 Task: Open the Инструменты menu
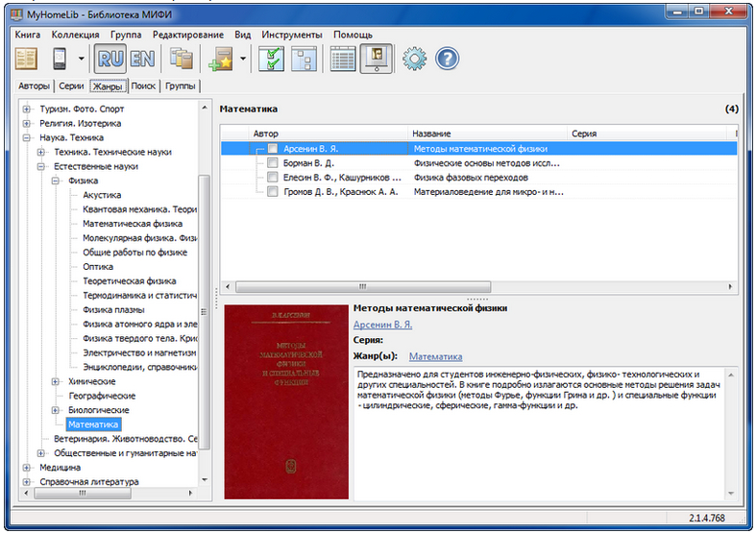(x=292, y=35)
